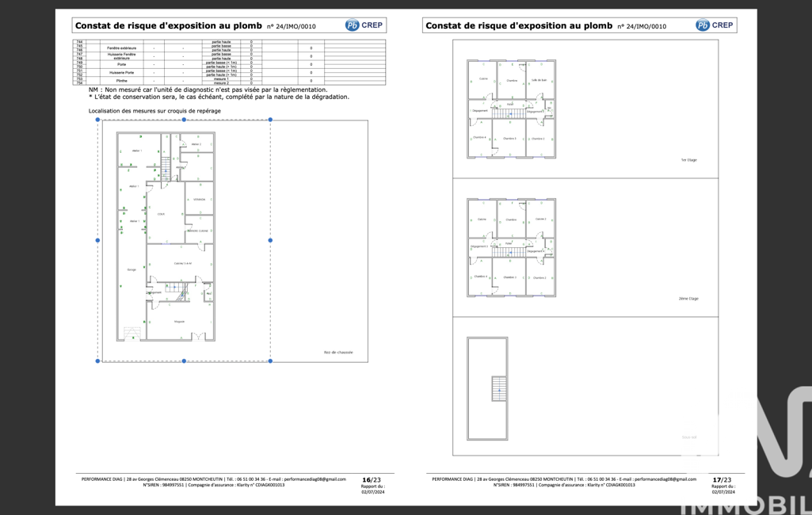Click the middle-left selection handle
The width and height of the screenshot is (812, 515).
click(x=98, y=240)
